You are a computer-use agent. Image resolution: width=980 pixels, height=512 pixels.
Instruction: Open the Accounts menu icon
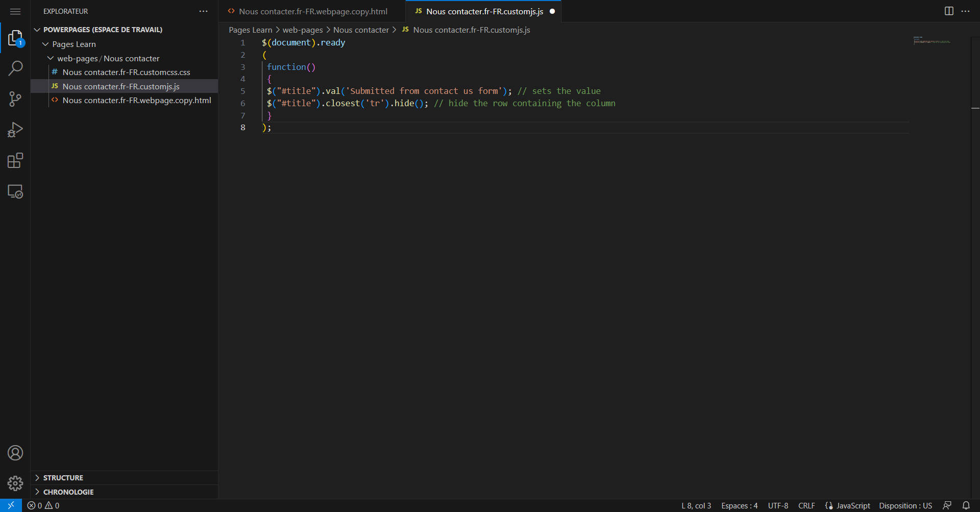(15, 453)
